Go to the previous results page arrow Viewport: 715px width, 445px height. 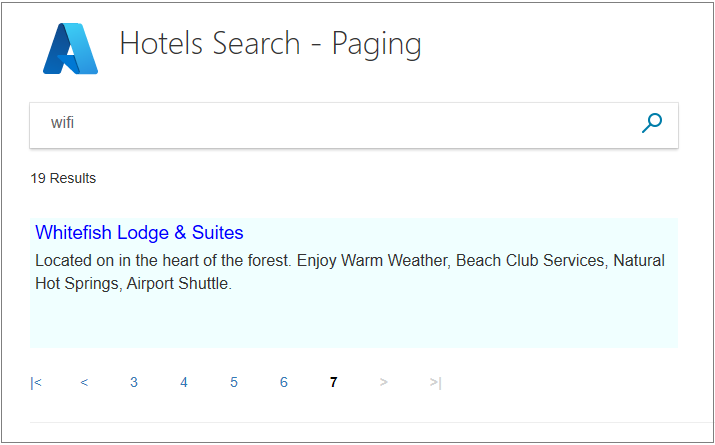(84, 382)
